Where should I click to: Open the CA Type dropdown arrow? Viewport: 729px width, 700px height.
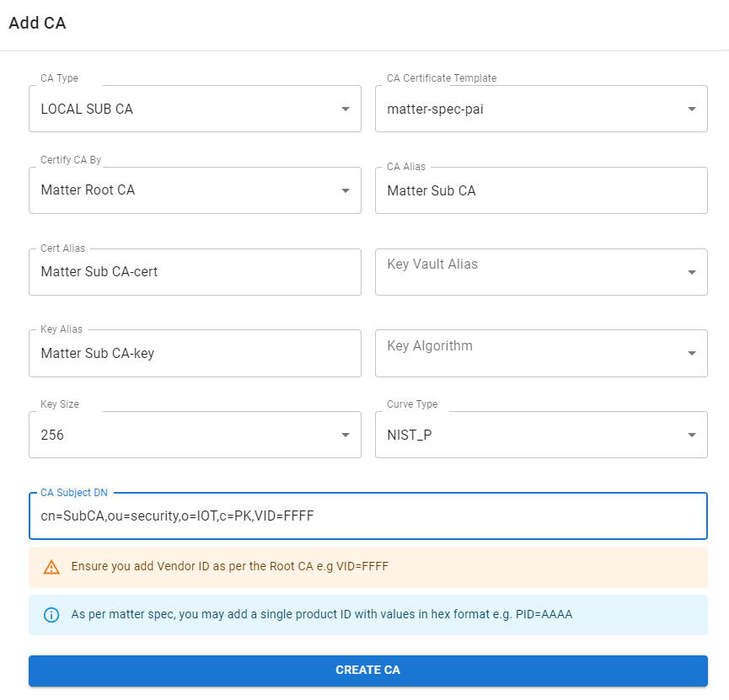[346, 110]
